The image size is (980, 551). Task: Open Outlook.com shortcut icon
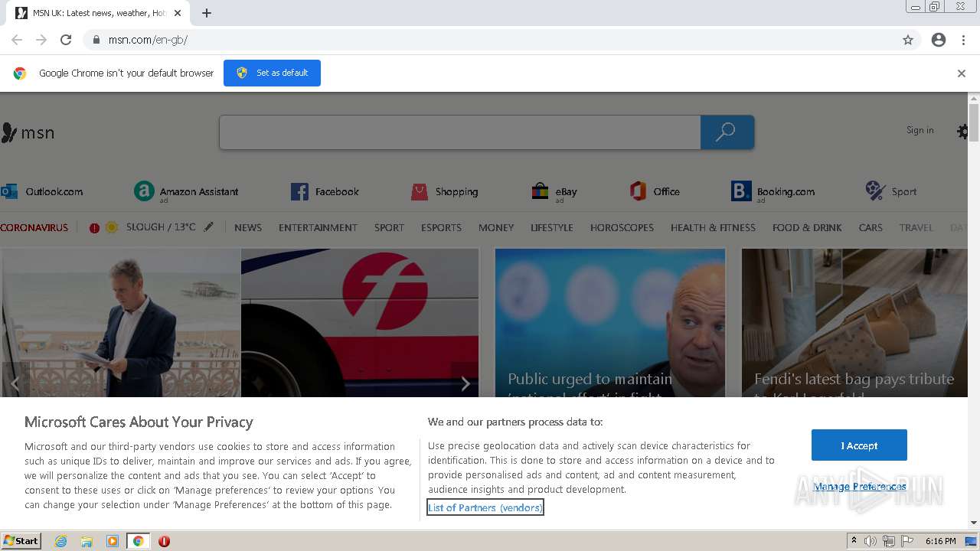9,191
